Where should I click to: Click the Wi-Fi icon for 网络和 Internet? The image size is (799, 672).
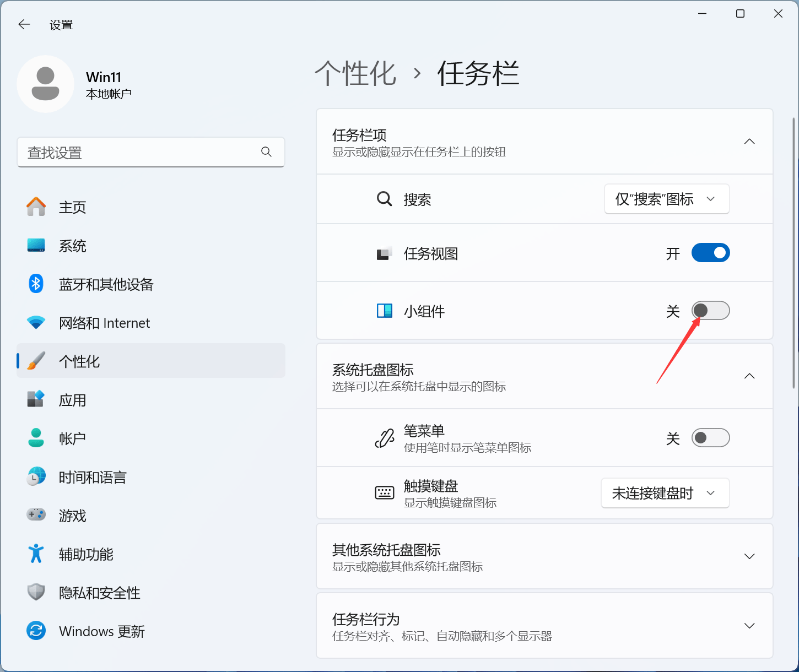click(x=36, y=323)
